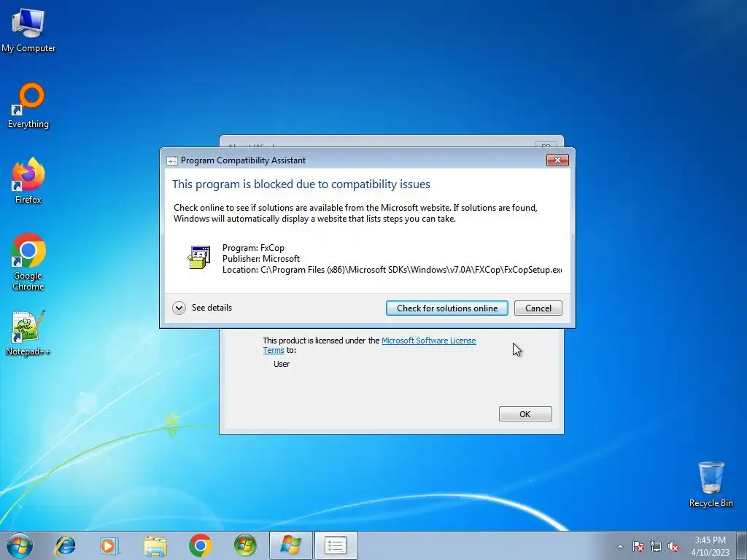747x560 pixels.
Task: Switch to About Windows taskbar button
Action: click(290, 545)
